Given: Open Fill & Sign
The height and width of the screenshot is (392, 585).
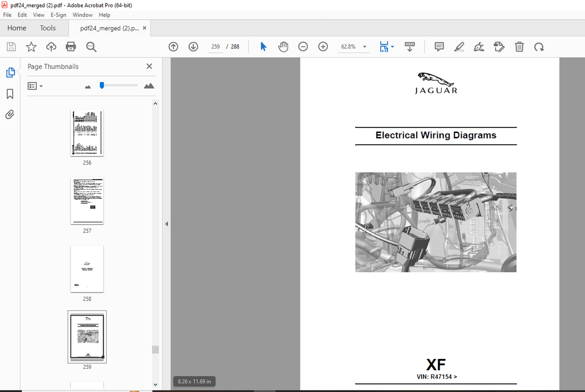Looking at the screenshot, I should (x=478, y=47).
